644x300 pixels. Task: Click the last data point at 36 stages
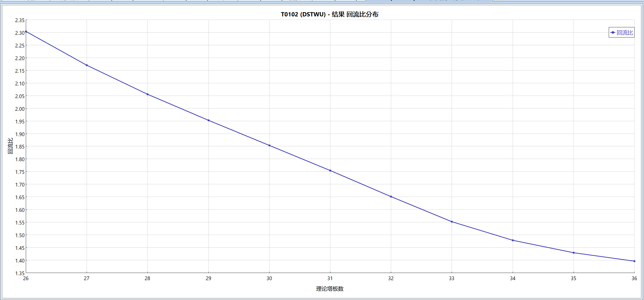634,261
